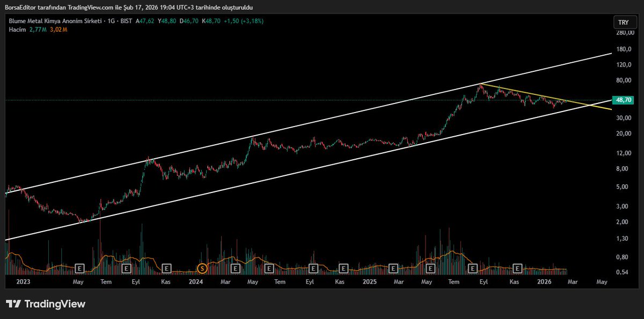
Task: Click the BorsaEditor snapshot caption text
Action: coord(129,7)
